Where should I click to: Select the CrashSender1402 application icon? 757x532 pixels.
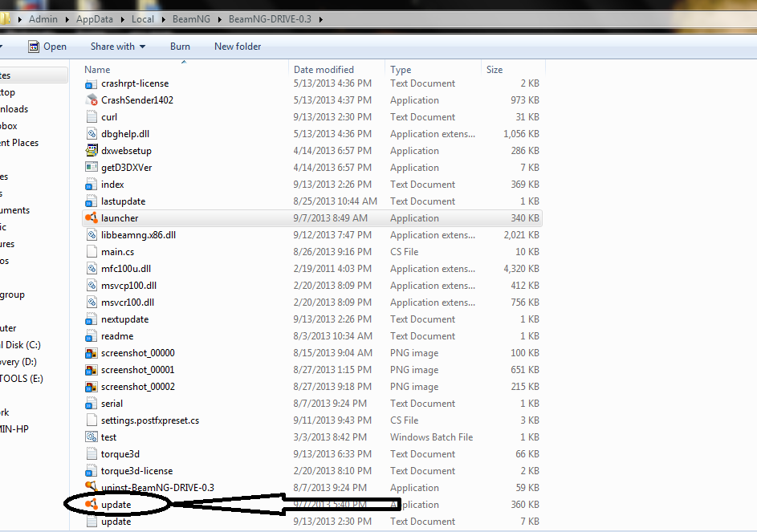point(92,100)
